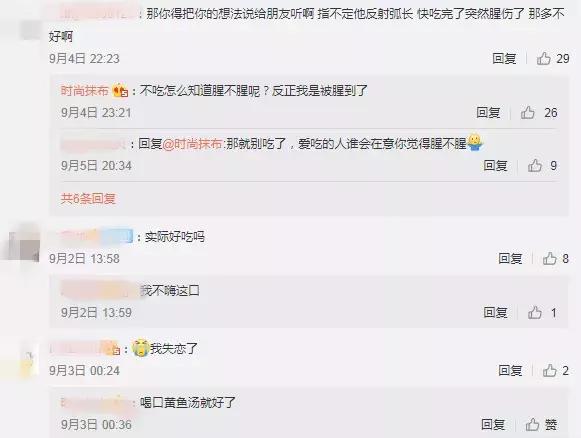Open avatar of 实际好吃吗 commenter
This screenshot has width=581, height=438.
coord(24,245)
